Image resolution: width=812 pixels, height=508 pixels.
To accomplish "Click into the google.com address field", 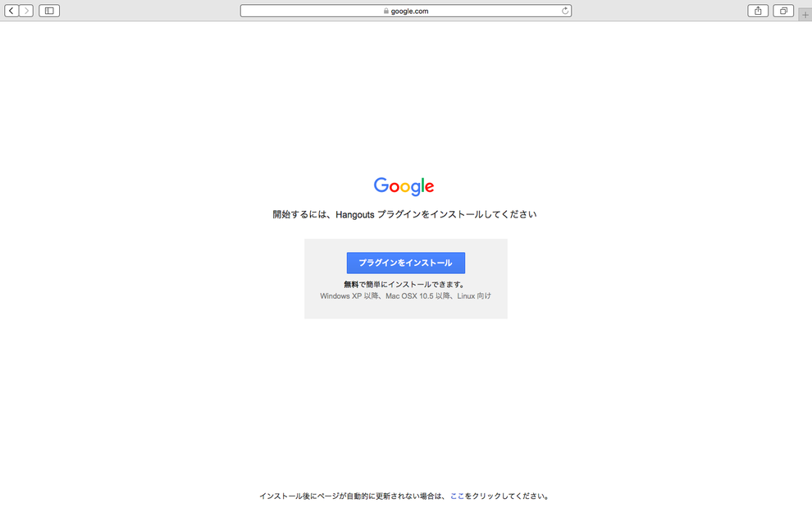I will tap(406, 11).
